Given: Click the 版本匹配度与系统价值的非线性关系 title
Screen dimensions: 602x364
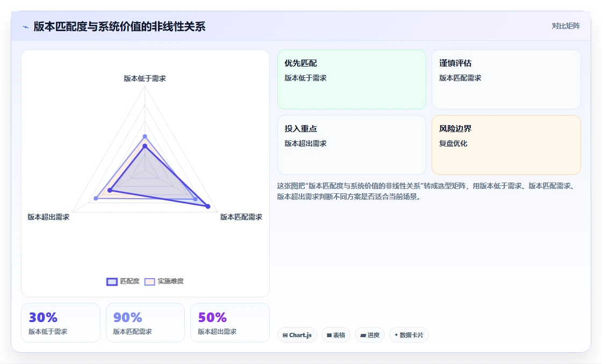Looking at the screenshot, I should (x=119, y=26).
